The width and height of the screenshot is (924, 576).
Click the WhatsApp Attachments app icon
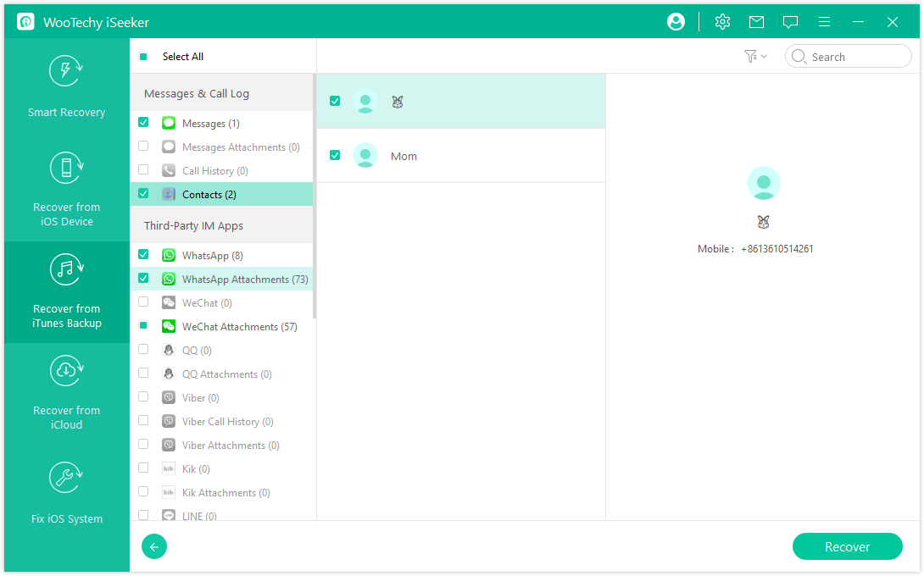pos(169,279)
